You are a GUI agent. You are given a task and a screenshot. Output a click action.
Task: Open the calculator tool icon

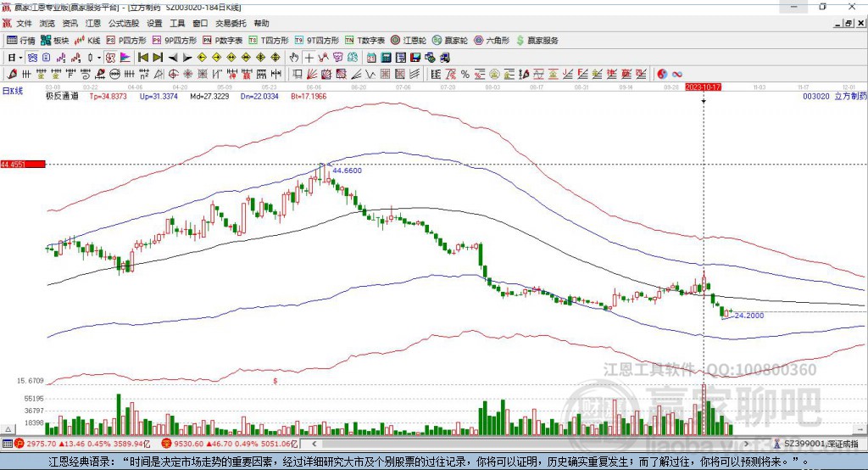point(386,58)
